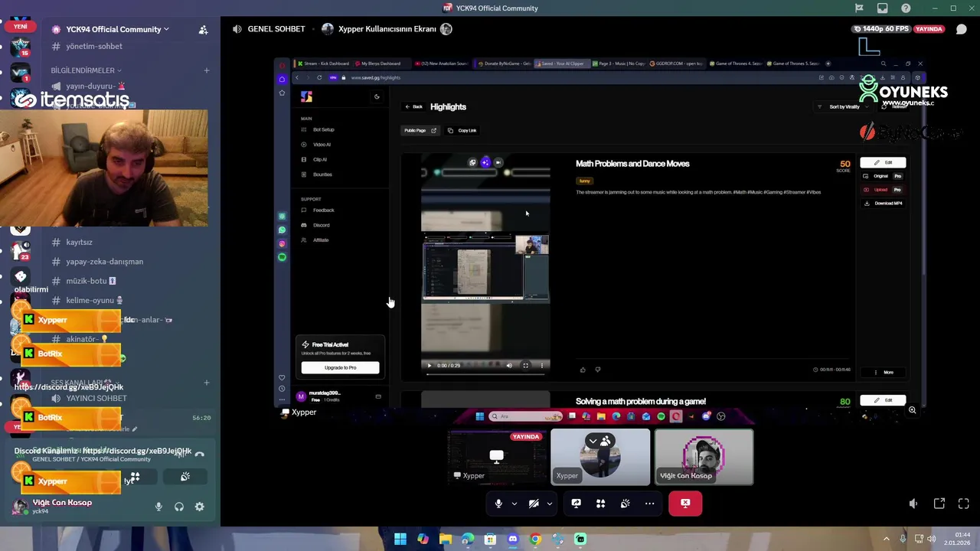Screen dimensions: 980x551
Task: Collapse BİLGİLENDİRMELER category
Action: coord(86,70)
